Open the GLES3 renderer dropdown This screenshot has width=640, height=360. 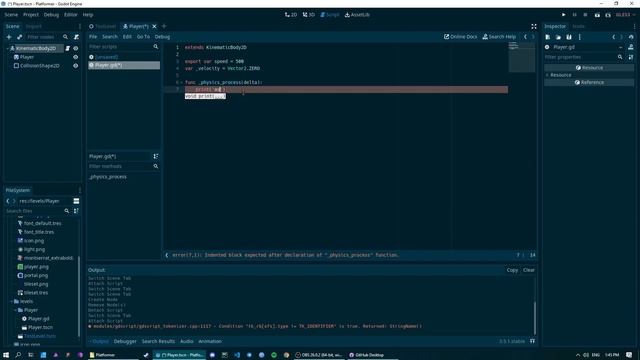pos(625,15)
